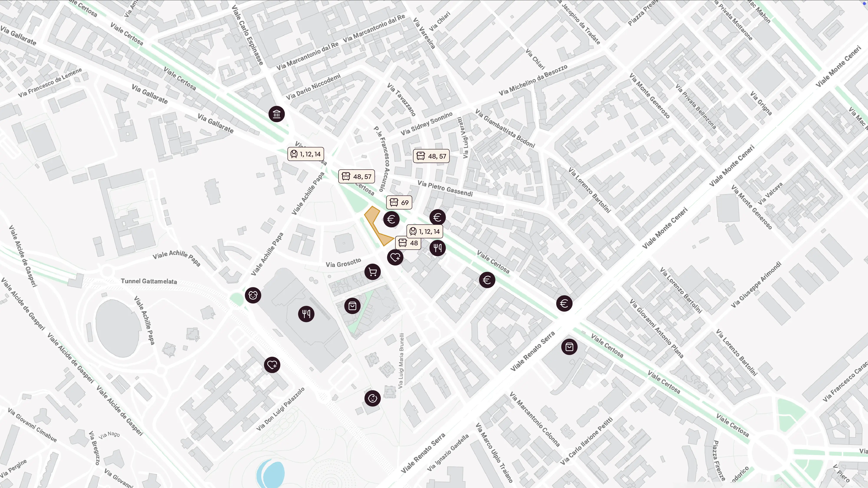Open the bus 69 stop label
Viewport: 868px width, 488px height.
click(x=399, y=202)
